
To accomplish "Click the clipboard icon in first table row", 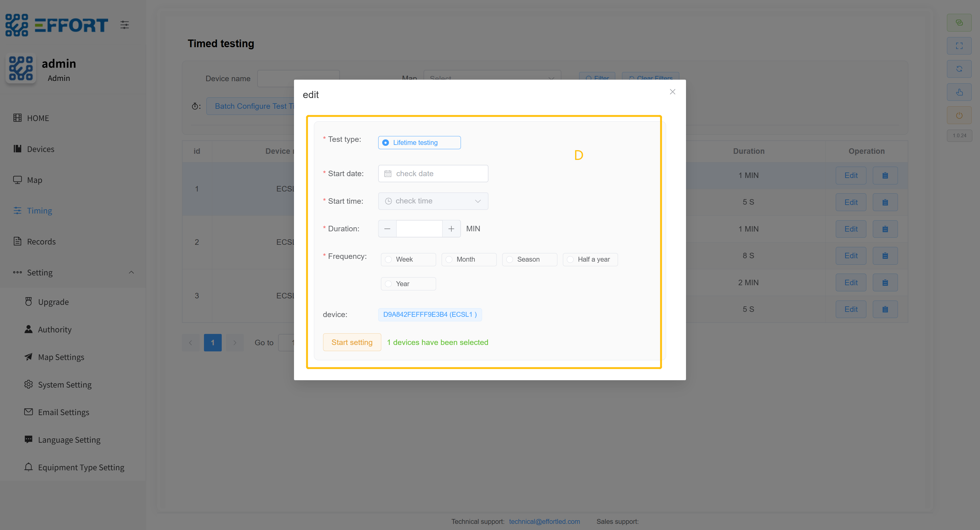I will (885, 176).
